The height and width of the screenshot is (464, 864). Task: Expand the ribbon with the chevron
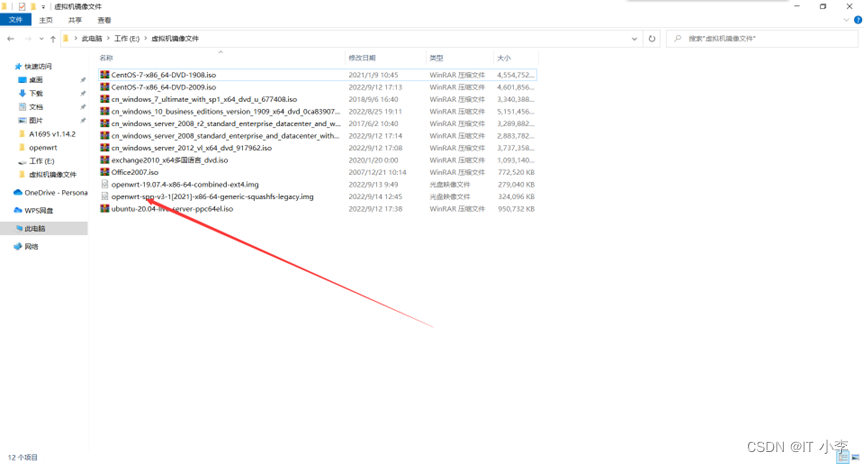tap(846, 20)
